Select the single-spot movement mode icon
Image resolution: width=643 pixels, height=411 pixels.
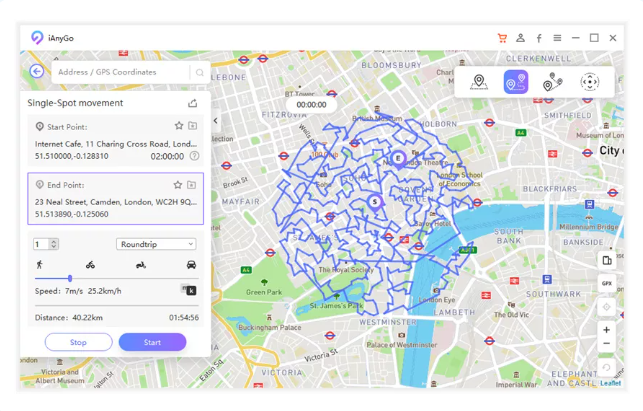pos(515,82)
